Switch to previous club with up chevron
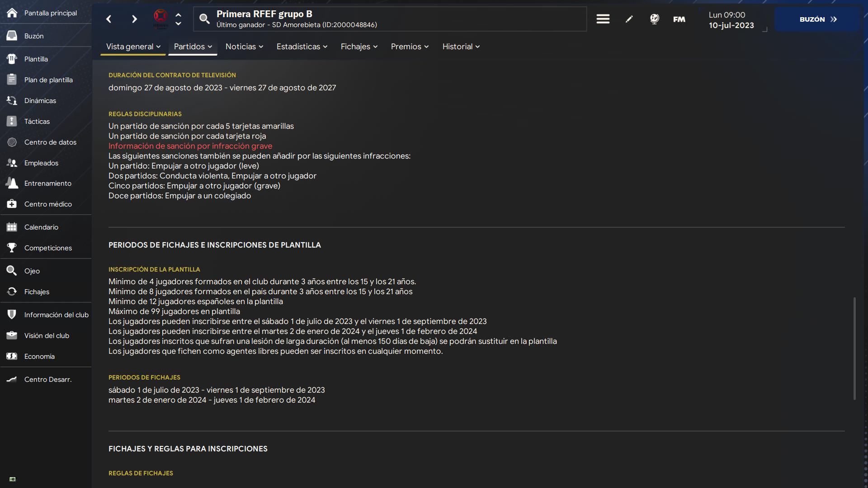This screenshot has width=868, height=488. (178, 14)
